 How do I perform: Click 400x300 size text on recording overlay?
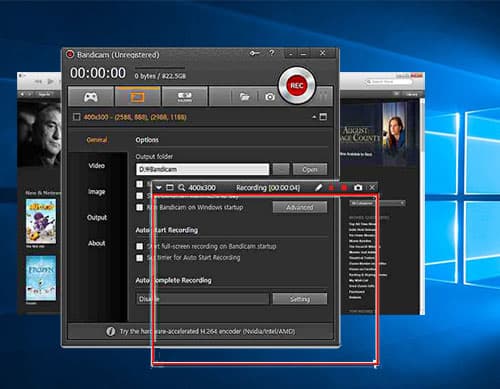(x=202, y=188)
